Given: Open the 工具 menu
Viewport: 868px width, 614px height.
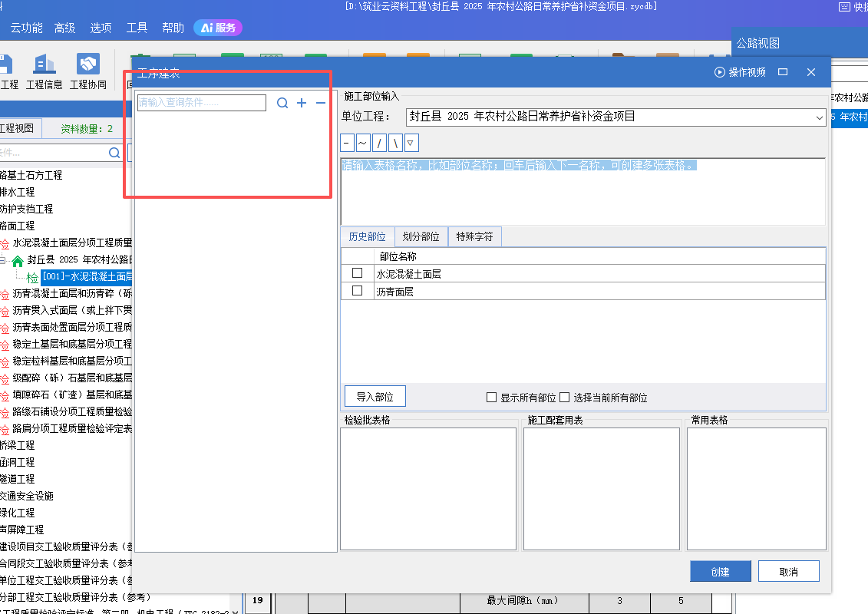Looking at the screenshot, I should pos(137,28).
